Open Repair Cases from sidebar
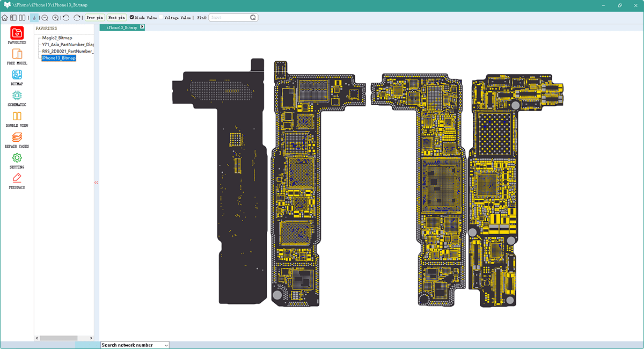Screen dimensions: 644x349 tap(17, 137)
